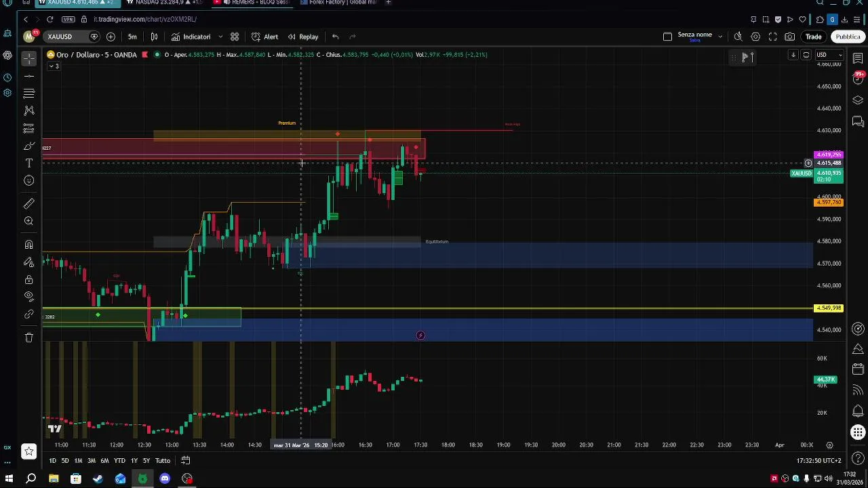Image resolution: width=868 pixels, height=488 pixels.
Task: Select the text annotation tool
Action: pyautogui.click(x=28, y=163)
